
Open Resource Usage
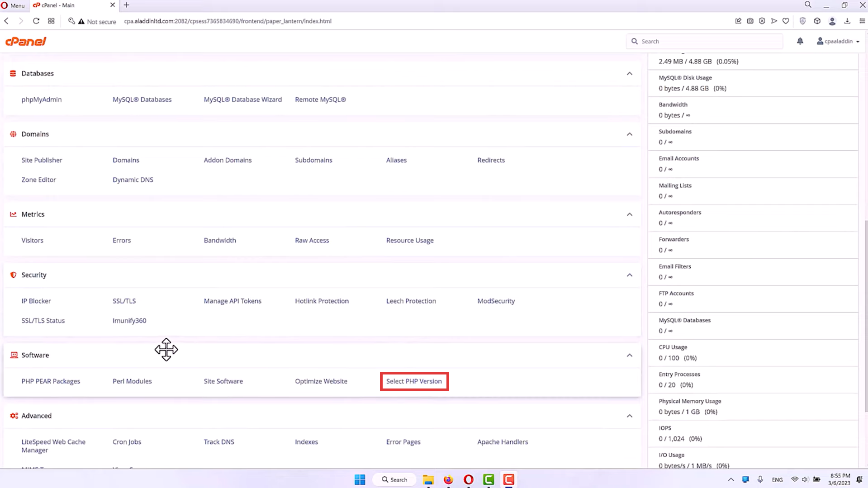pyautogui.click(x=410, y=241)
